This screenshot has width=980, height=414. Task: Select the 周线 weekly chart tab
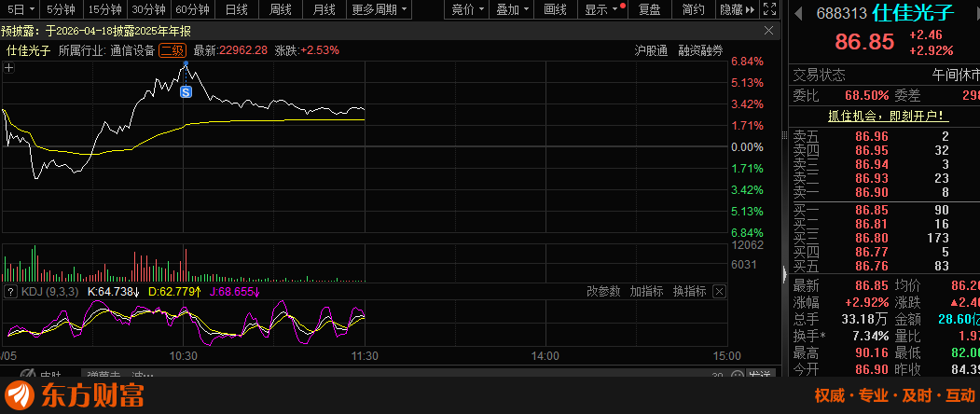click(280, 9)
